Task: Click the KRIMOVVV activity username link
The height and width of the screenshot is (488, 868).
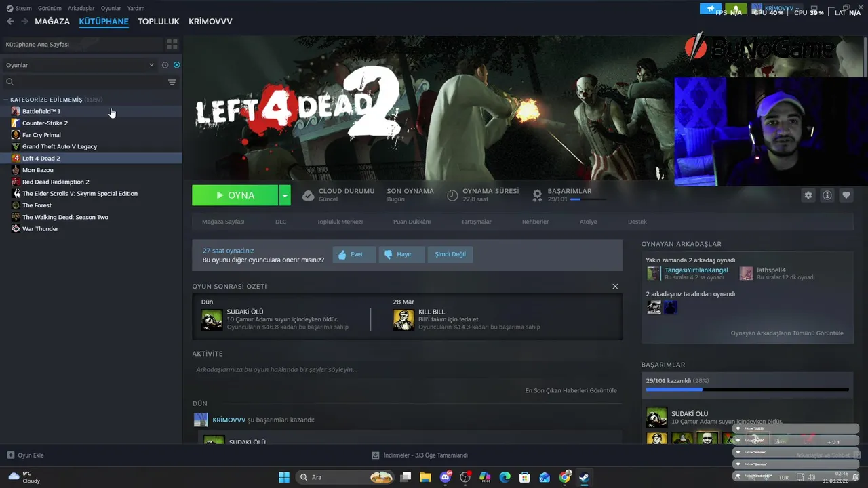Action: pyautogui.click(x=229, y=420)
